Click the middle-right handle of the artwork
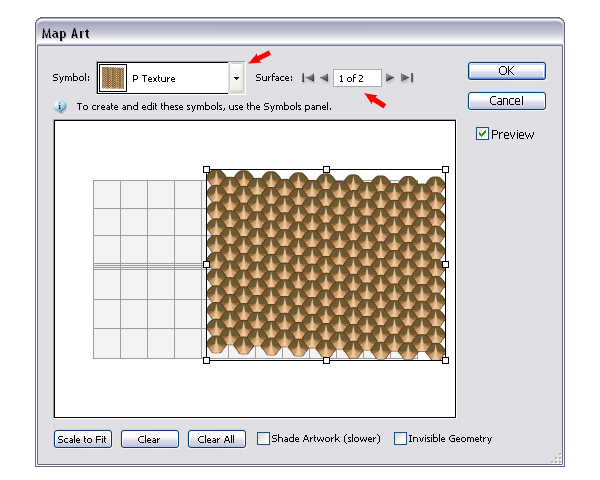Image resolution: width=600 pixels, height=480 pixels. pyautogui.click(x=445, y=264)
